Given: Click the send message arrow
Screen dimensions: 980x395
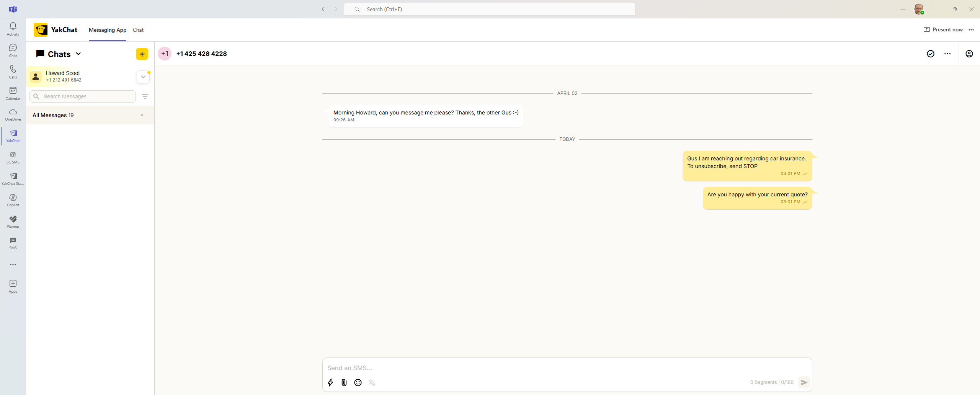Looking at the screenshot, I should [x=804, y=382].
